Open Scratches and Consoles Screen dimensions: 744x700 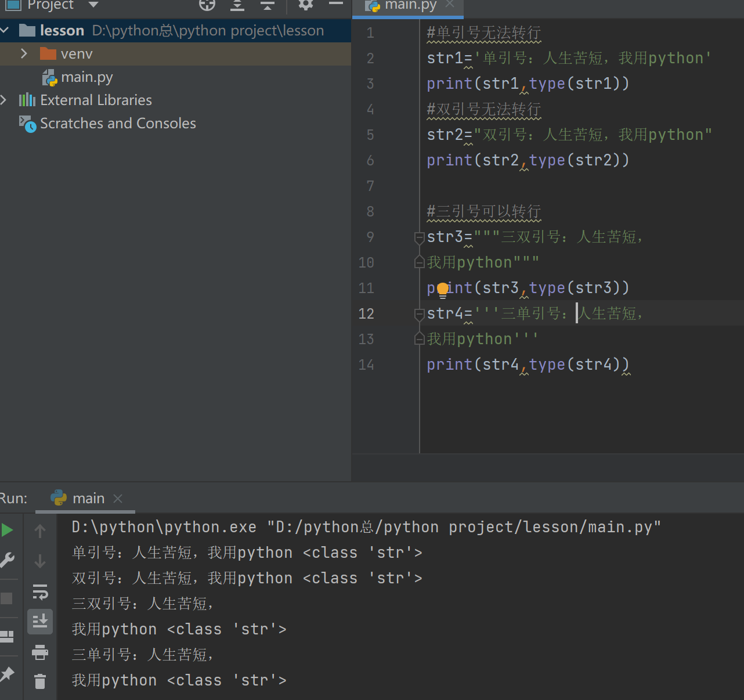[x=118, y=124]
